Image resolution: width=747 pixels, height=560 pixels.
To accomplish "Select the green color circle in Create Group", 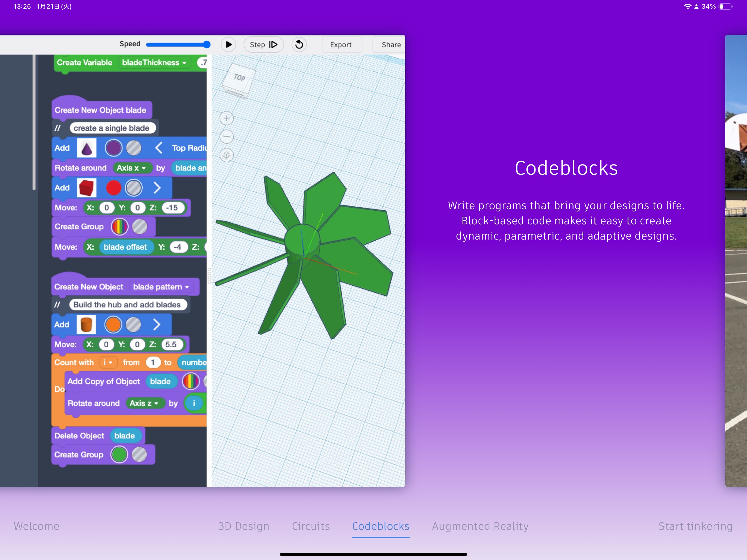I will (119, 454).
